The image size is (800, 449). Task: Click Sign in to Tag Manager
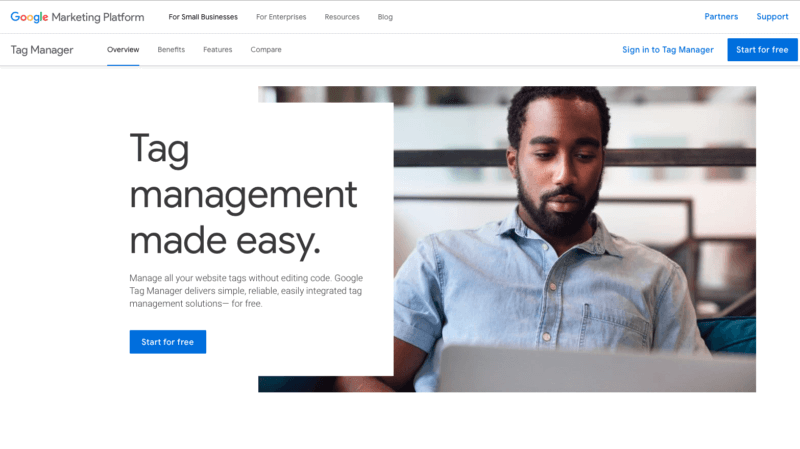(668, 49)
